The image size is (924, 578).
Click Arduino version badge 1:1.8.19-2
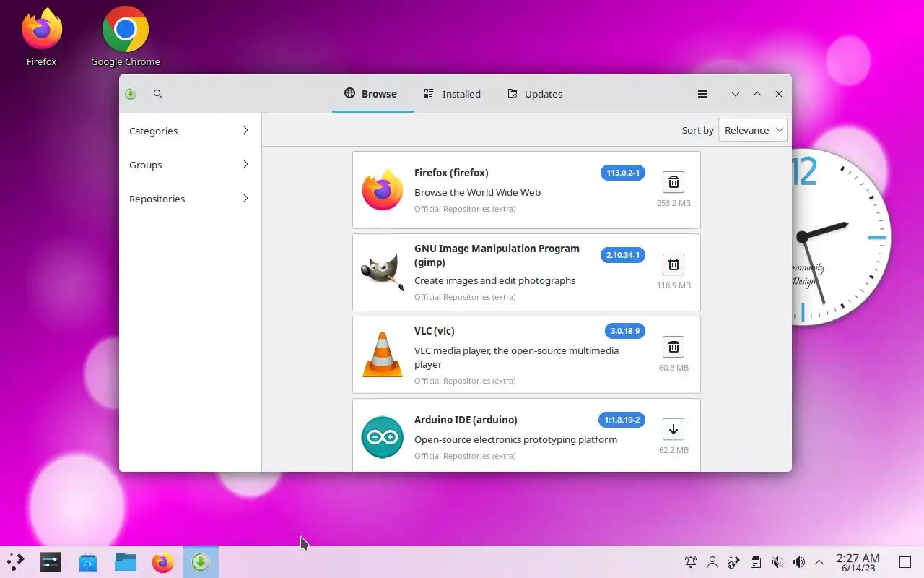(622, 420)
